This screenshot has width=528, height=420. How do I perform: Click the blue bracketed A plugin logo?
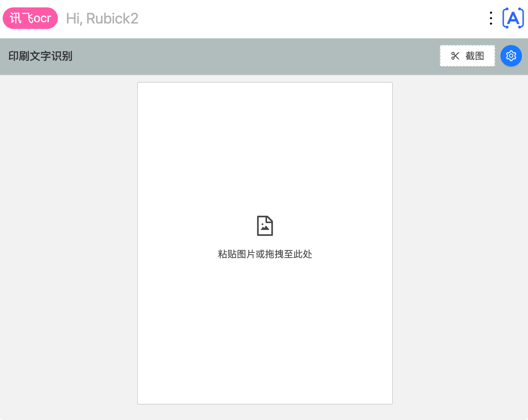[x=513, y=18]
